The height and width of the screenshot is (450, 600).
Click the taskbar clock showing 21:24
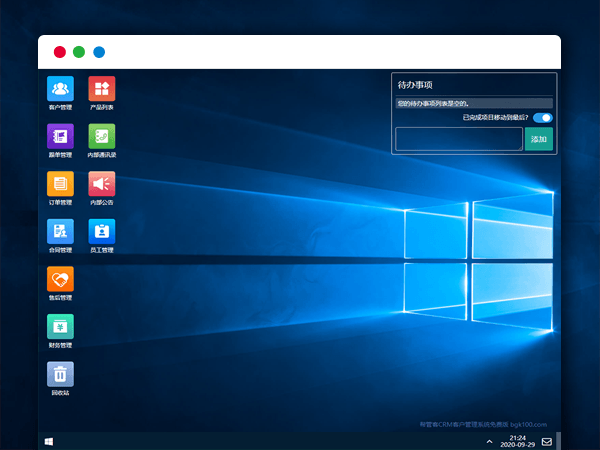(517, 440)
